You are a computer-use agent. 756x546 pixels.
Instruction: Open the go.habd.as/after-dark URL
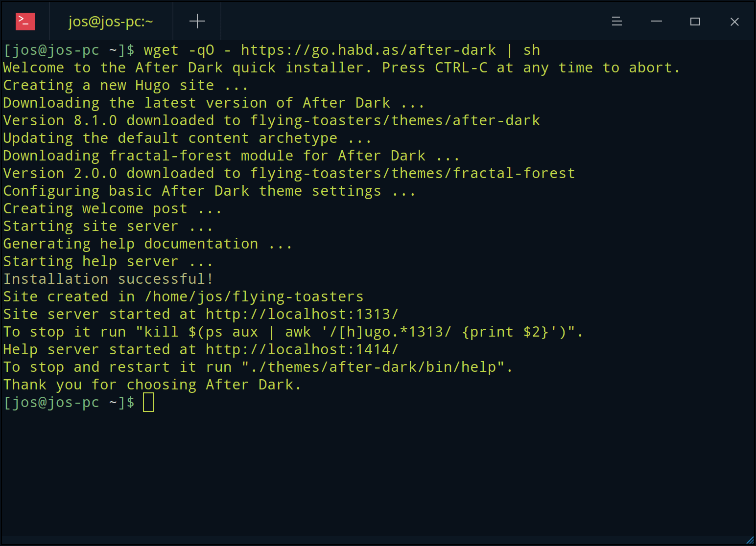click(x=368, y=50)
